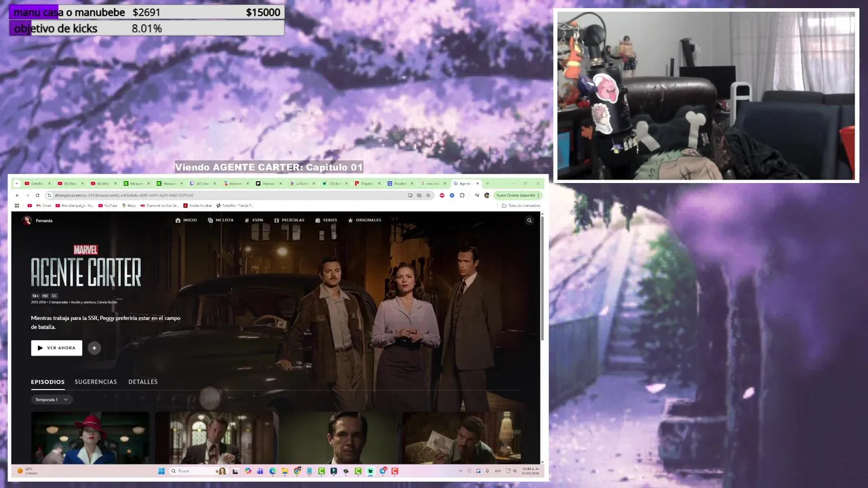Open Microsoft Teams from the taskbar
This screenshot has width=868, height=488.
pyautogui.click(x=260, y=471)
